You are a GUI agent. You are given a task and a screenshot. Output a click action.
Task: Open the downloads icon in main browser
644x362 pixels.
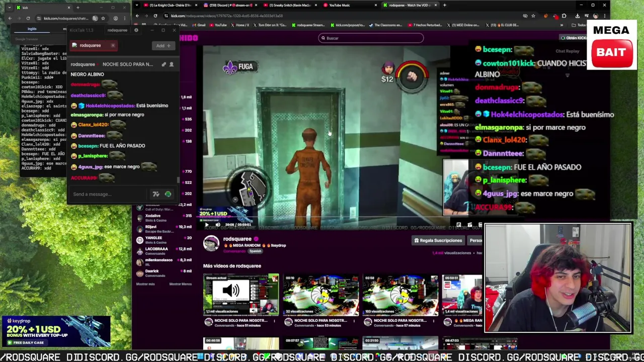pos(578,16)
